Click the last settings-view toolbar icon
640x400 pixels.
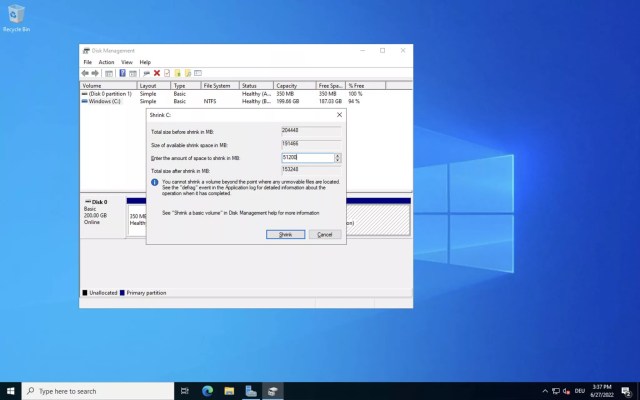pos(198,73)
